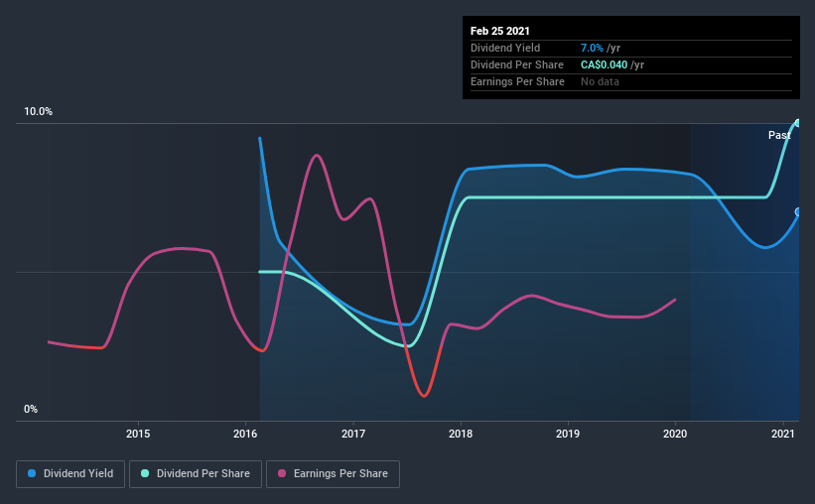
Task: Click the teal Dividend Per Share legend dot
Action: pyautogui.click(x=145, y=473)
